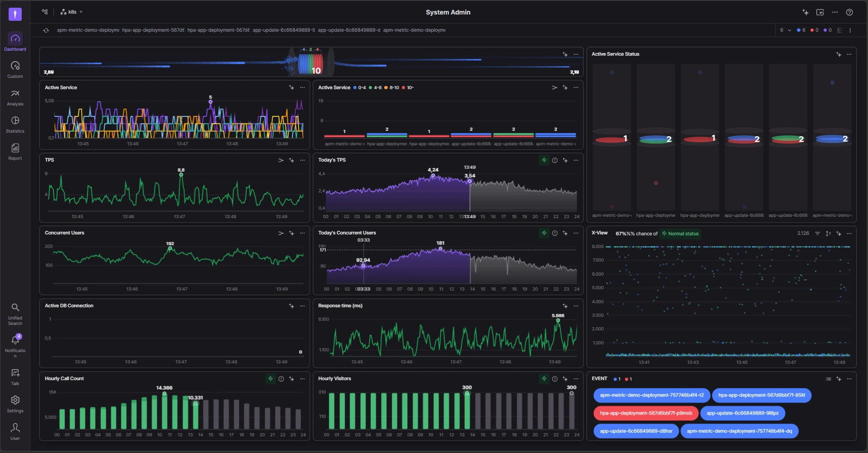868x453 pixels.
Task: Toggle the 10- legend filter in Active Service
Action: click(408, 88)
